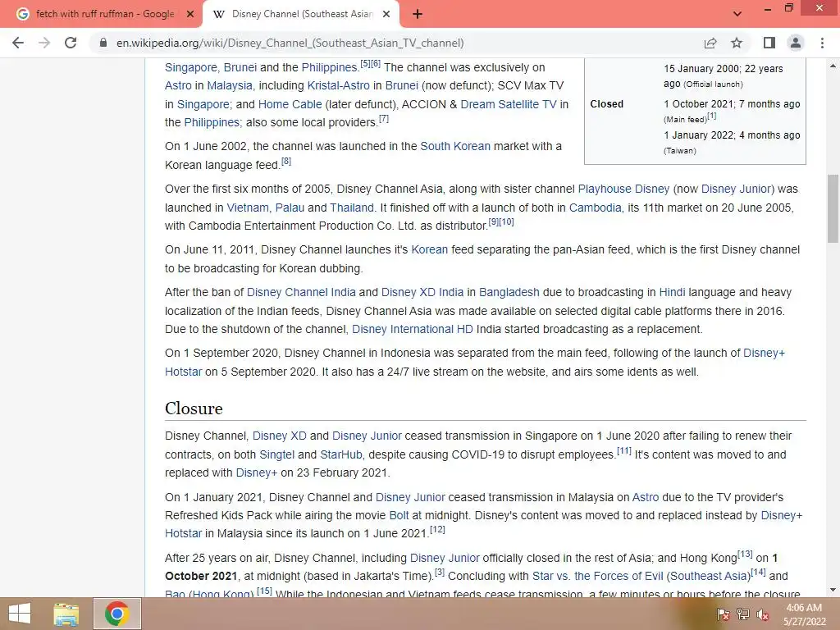Open the Playhouse Disney link
The image size is (840, 630).
[x=623, y=189]
